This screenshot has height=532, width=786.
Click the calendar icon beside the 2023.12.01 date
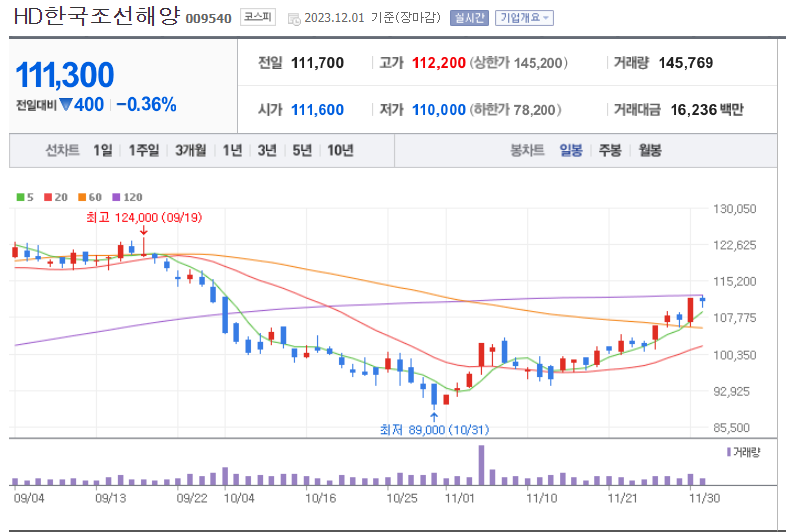[293, 18]
